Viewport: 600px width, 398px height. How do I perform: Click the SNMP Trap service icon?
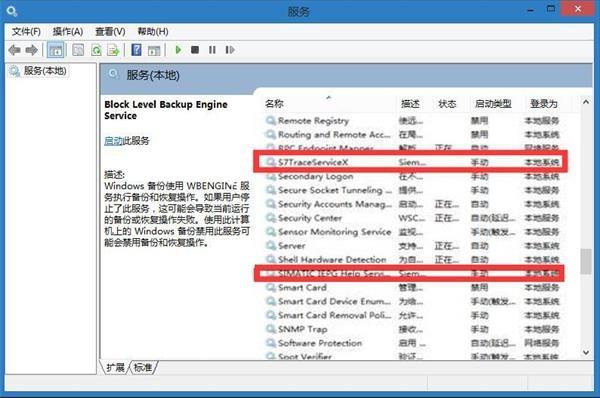point(271,329)
